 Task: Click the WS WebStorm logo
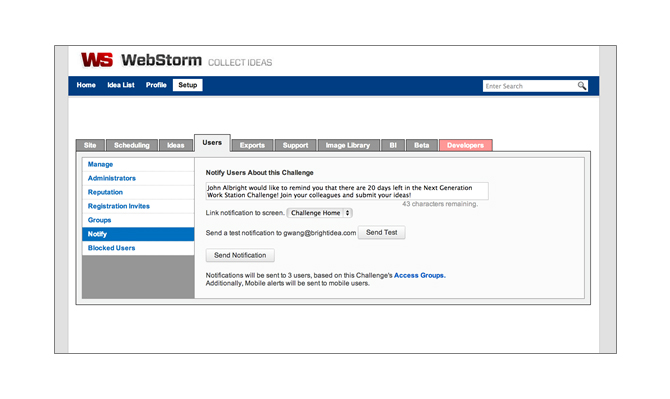click(x=141, y=60)
